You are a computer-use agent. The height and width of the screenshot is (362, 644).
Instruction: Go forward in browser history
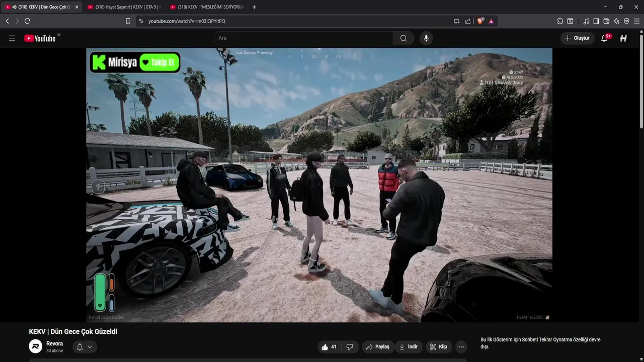(17, 21)
